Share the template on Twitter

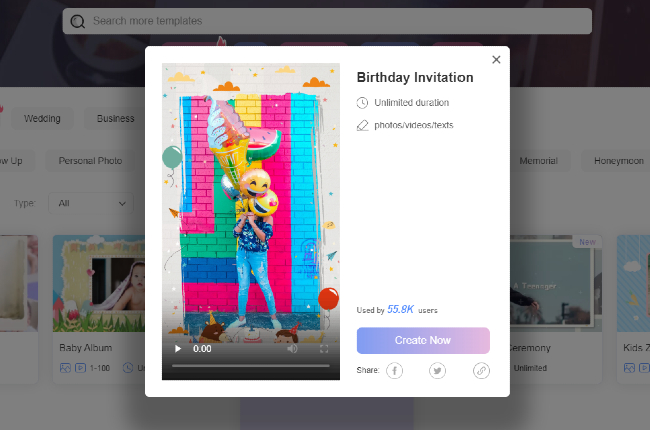tap(437, 370)
